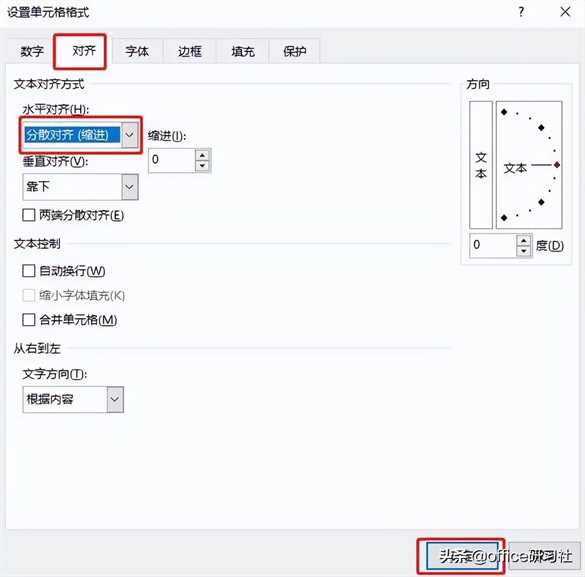Increase indent with the up spinner arrow
This screenshot has width=585, height=577.
[202, 155]
